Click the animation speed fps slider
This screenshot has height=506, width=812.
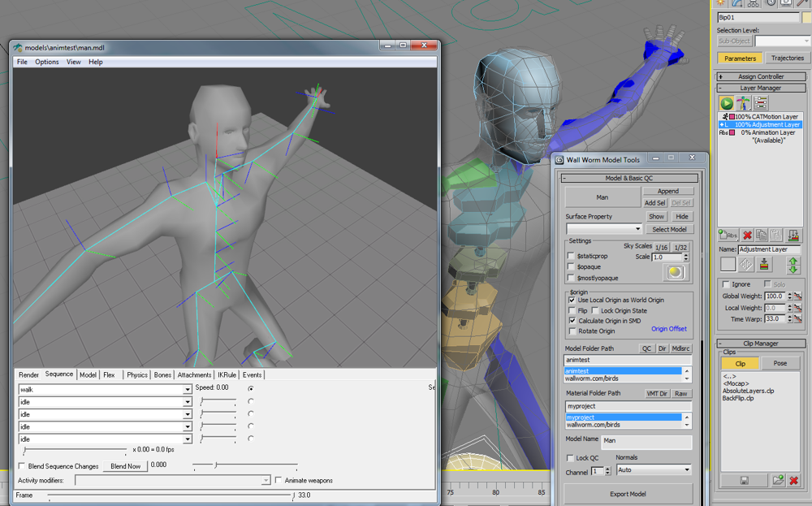pos(75,450)
